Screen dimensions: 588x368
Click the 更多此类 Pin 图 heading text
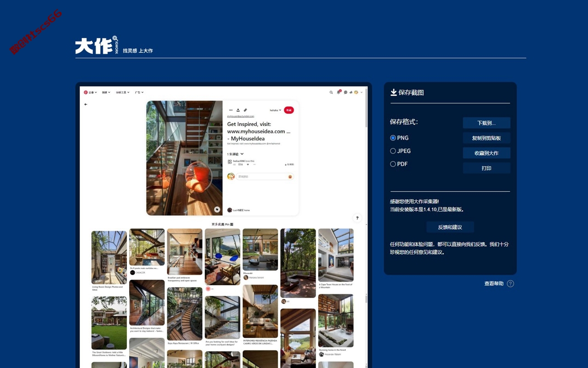[222, 224]
